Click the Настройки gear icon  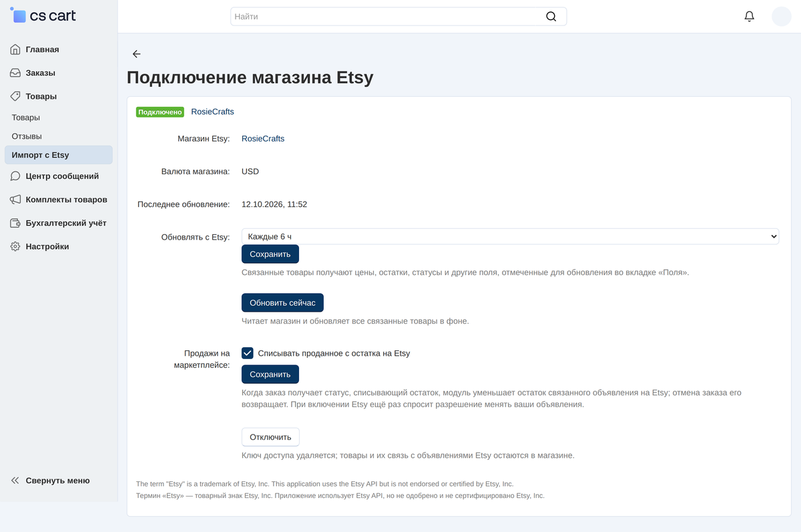click(15, 246)
